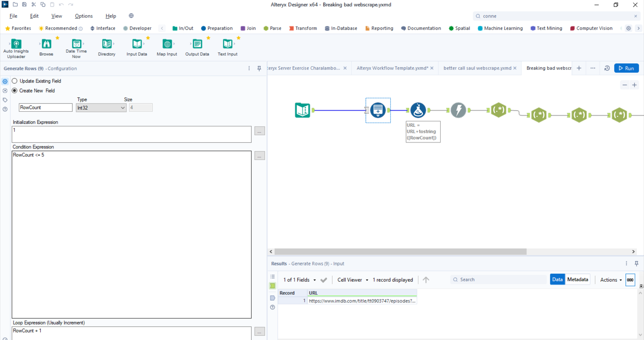644x340 pixels.
Task: Switch to the Parse tool category
Action: coord(272,28)
